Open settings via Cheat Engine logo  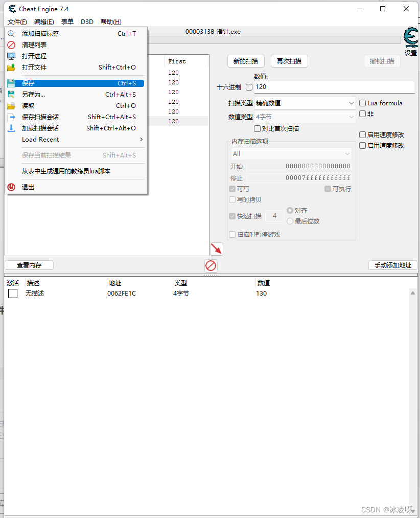point(411,37)
